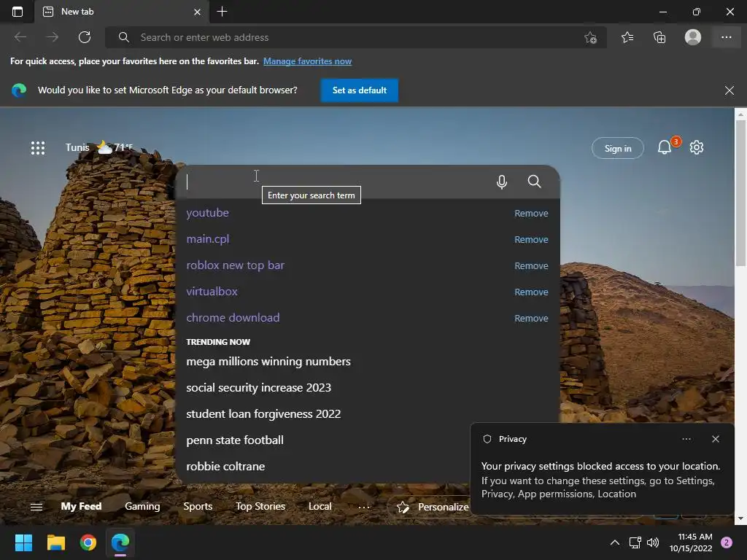The image size is (747, 560).
Task: Click the scrollbar down arrow
Action: 740,518
